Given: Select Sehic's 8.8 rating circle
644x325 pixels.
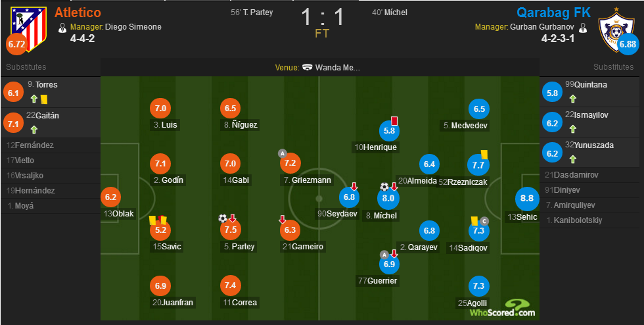Looking at the screenshot, I should point(527,198).
